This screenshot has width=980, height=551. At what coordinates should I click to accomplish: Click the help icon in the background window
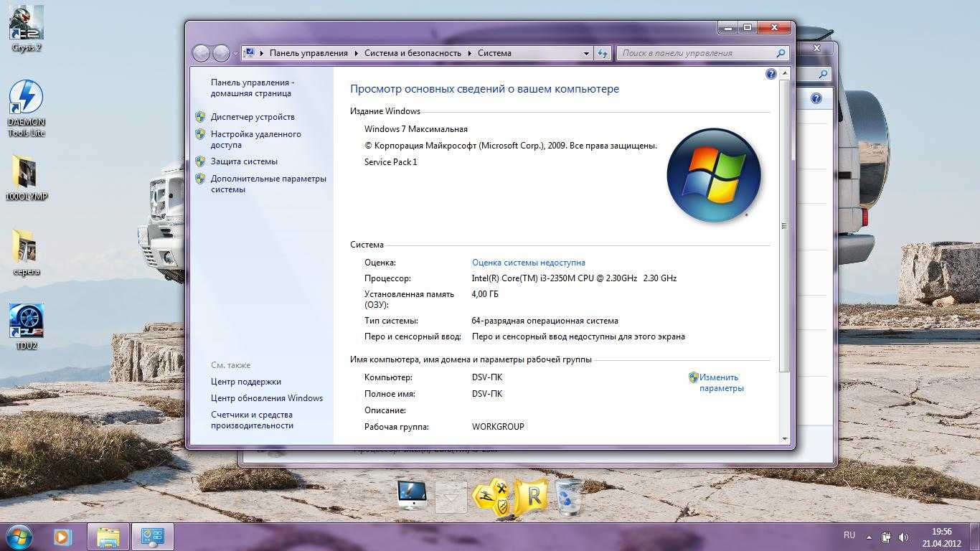pyautogui.click(x=816, y=98)
